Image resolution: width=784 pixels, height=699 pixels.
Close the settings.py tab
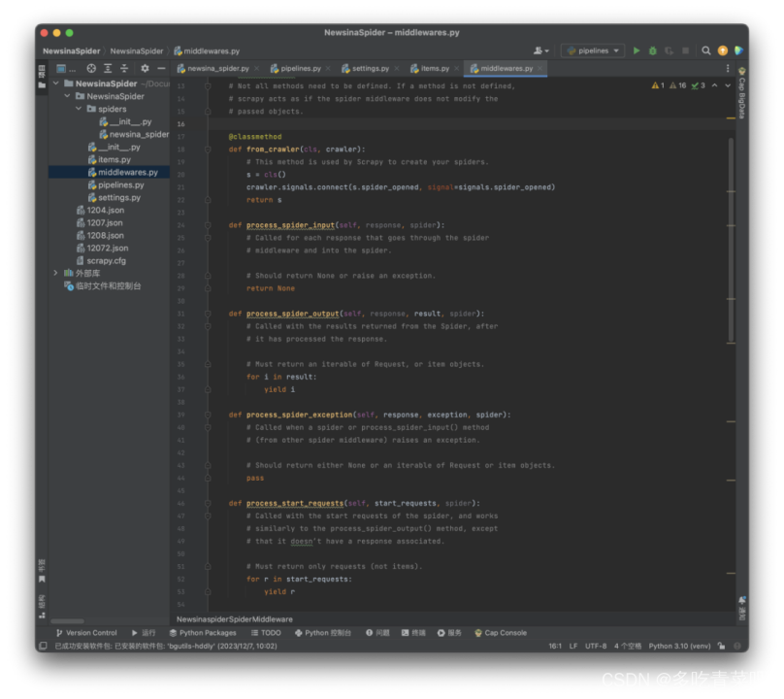click(x=397, y=69)
